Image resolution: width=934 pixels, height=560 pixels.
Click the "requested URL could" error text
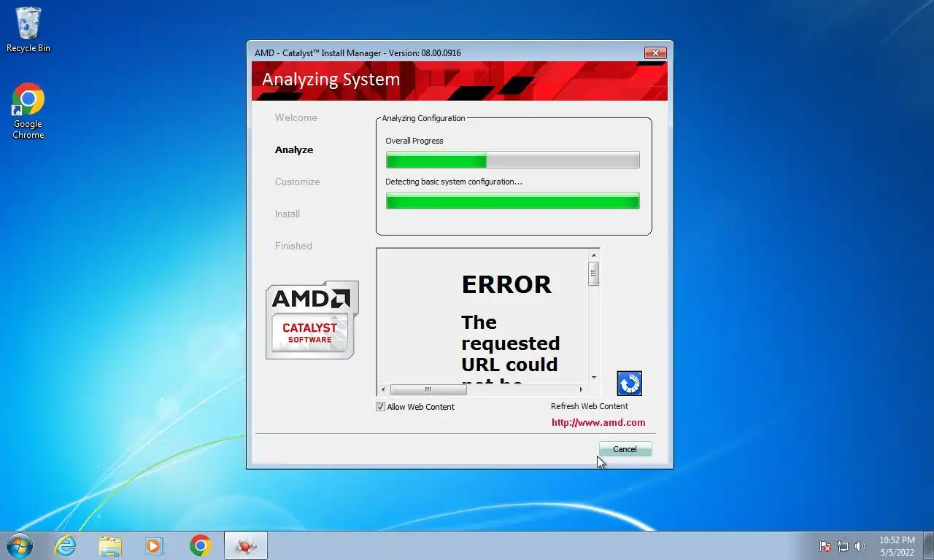click(x=510, y=354)
